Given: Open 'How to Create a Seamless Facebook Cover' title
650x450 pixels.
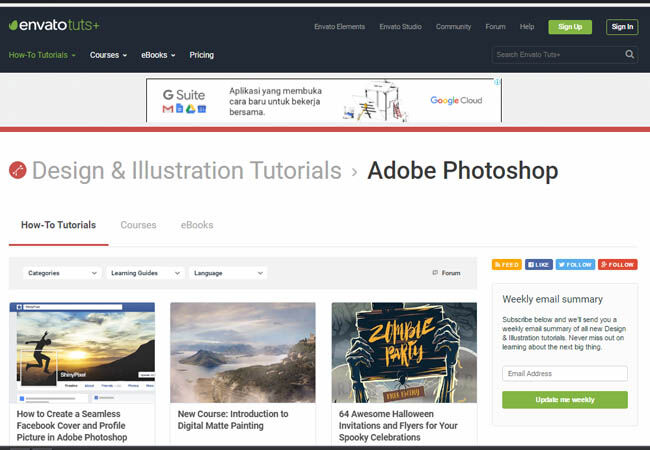Looking at the screenshot, I should tap(72, 426).
